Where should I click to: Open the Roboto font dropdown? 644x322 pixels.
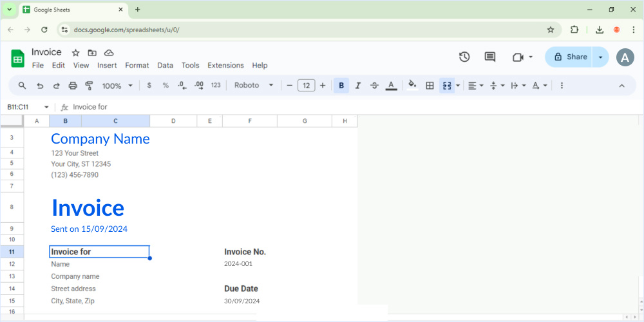coord(254,86)
